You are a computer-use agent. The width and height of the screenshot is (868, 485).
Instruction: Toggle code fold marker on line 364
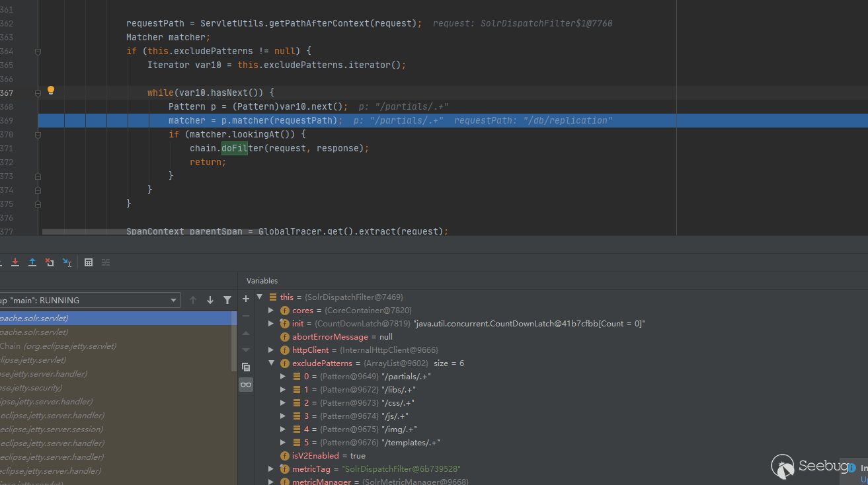pyautogui.click(x=38, y=52)
